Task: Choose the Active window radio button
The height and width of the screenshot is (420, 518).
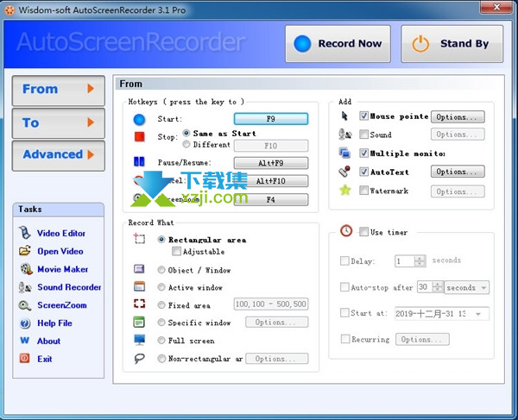Action: tap(161, 287)
